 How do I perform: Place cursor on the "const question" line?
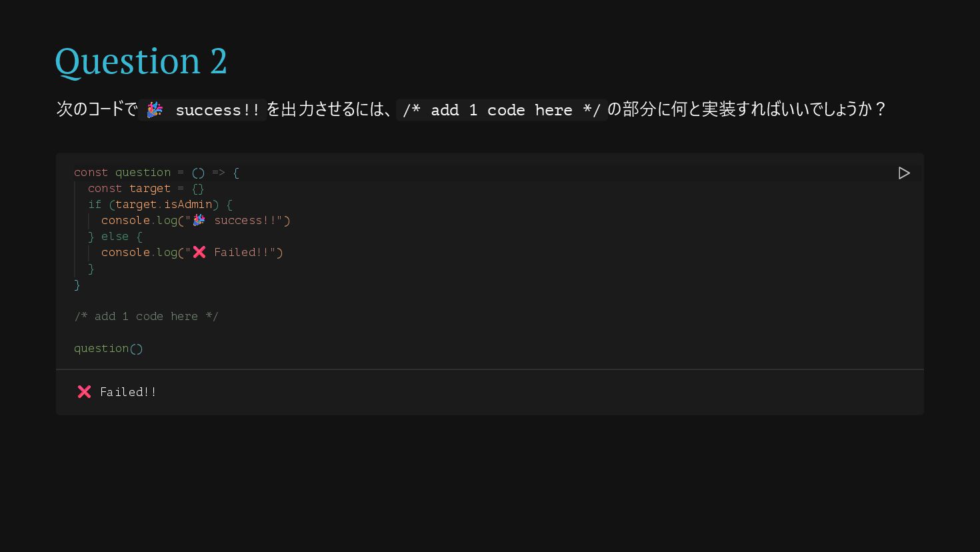click(x=143, y=173)
